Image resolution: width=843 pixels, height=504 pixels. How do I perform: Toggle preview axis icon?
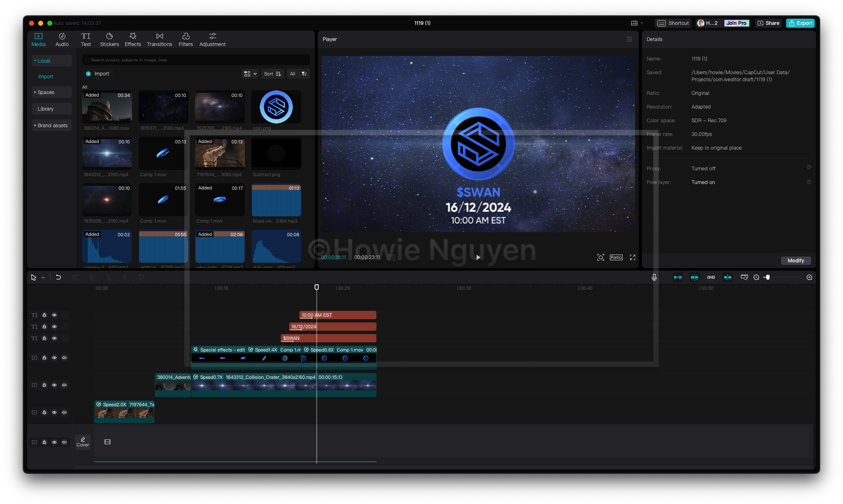point(728,277)
